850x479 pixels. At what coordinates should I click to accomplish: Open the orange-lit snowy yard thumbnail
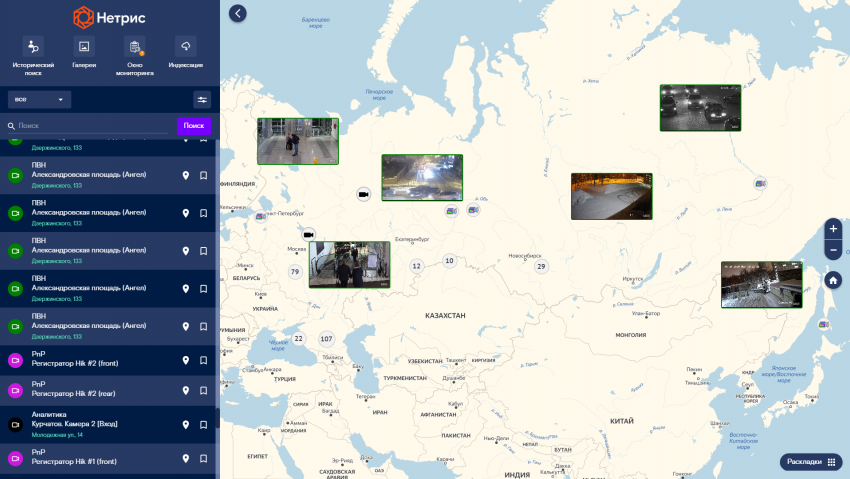coord(611,196)
